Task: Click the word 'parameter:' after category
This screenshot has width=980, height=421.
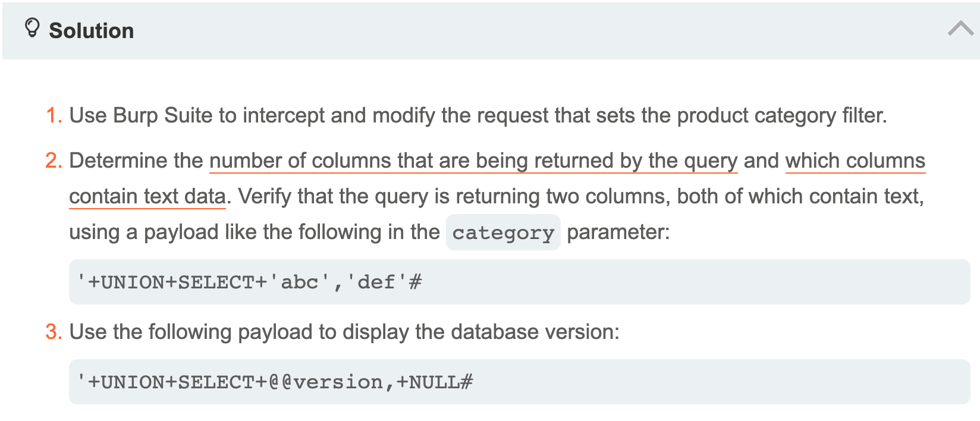Action: (x=618, y=233)
